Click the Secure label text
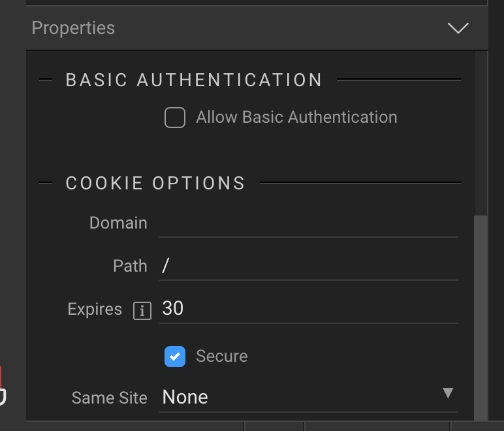This screenshot has width=504, height=431. (x=222, y=357)
